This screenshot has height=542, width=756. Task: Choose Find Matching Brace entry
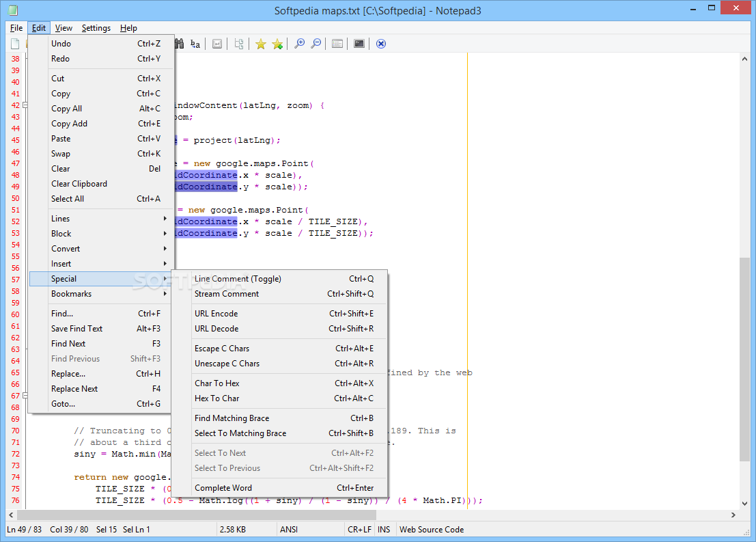pos(279,418)
